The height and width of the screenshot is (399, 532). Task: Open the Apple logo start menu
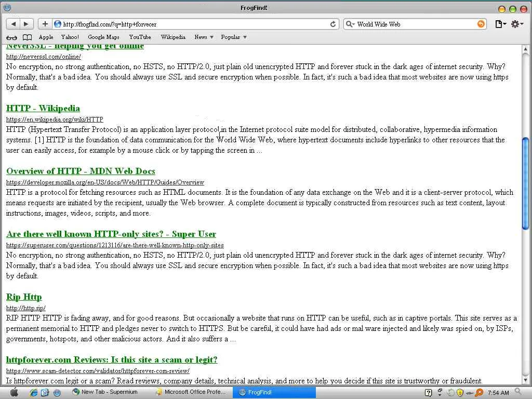click(14, 393)
